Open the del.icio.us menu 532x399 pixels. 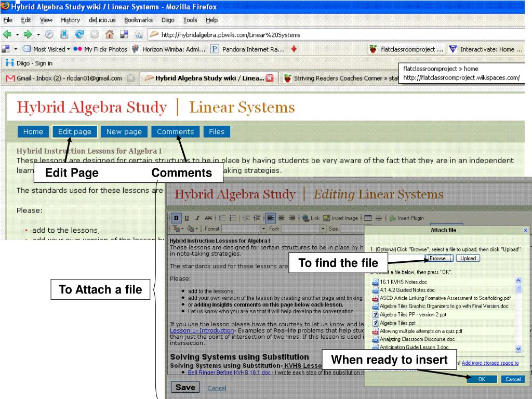102,20
